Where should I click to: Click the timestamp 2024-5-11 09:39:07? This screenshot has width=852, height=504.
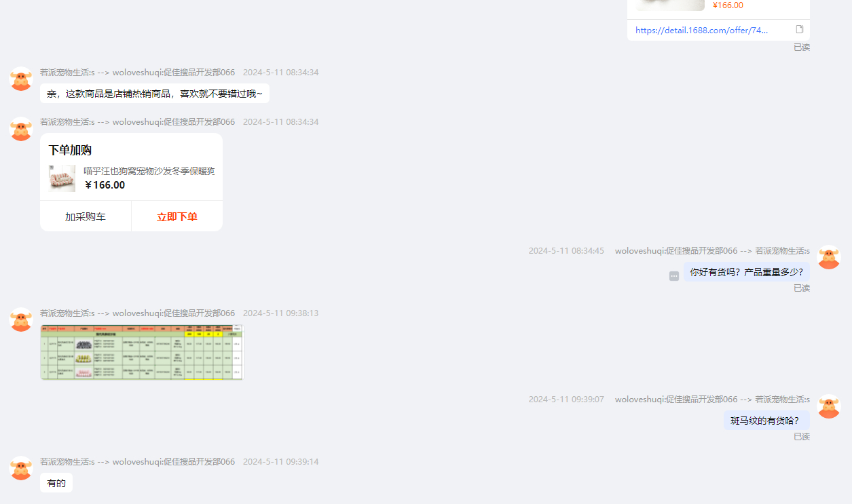[566, 399]
